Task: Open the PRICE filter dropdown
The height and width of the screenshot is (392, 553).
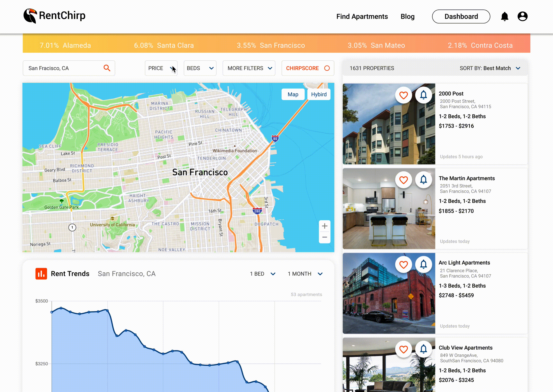Action: (161, 68)
